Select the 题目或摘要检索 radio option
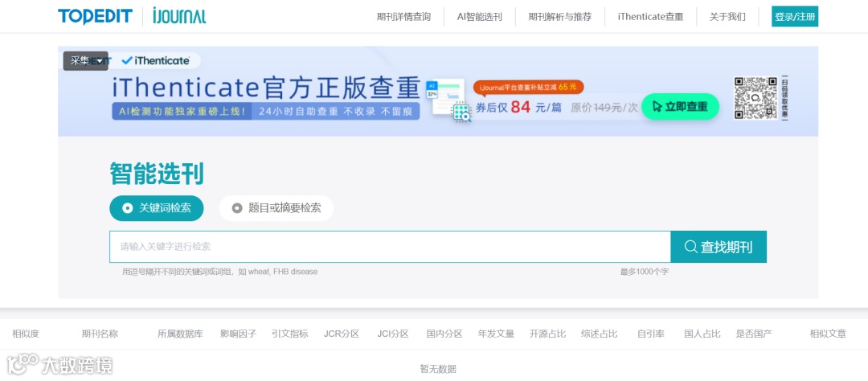Screen dimensions: 868x381 pos(276,208)
